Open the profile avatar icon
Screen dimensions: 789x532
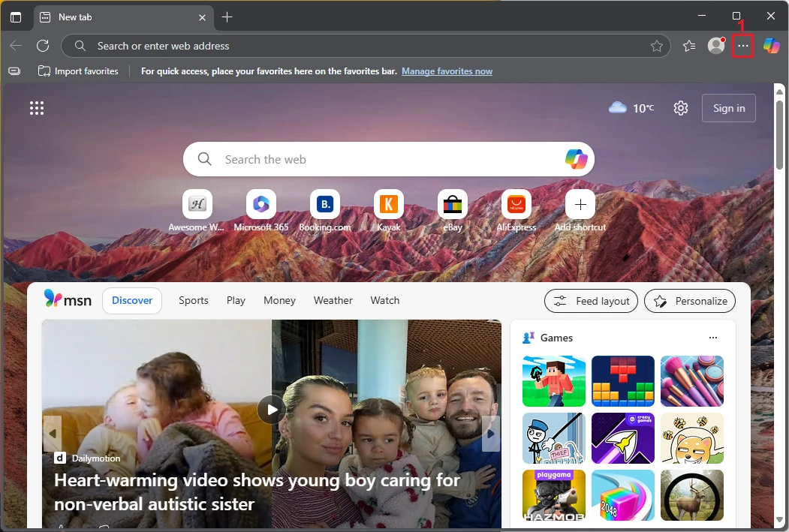pyautogui.click(x=716, y=46)
